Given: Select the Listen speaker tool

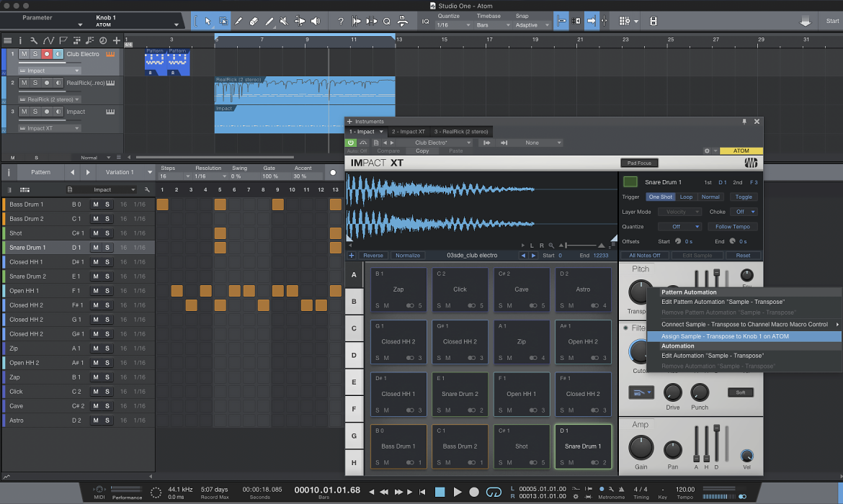Looking at the screenshot, I should click(316, 22).
